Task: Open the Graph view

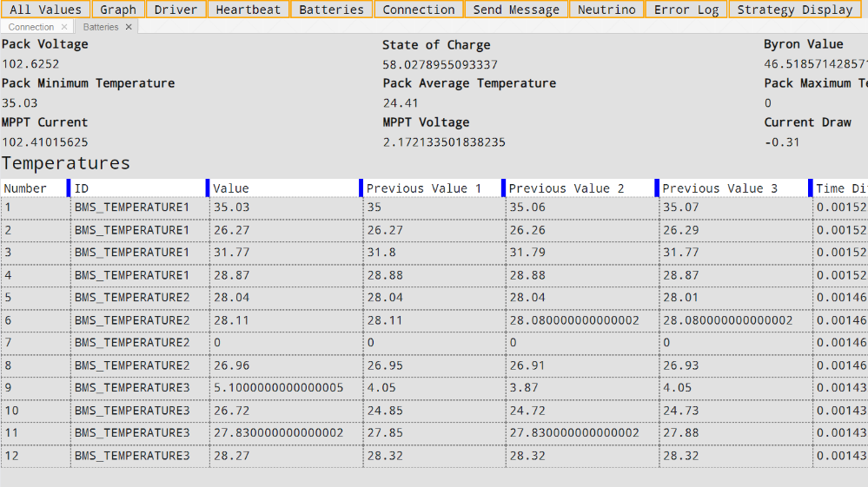Action: 118,10
